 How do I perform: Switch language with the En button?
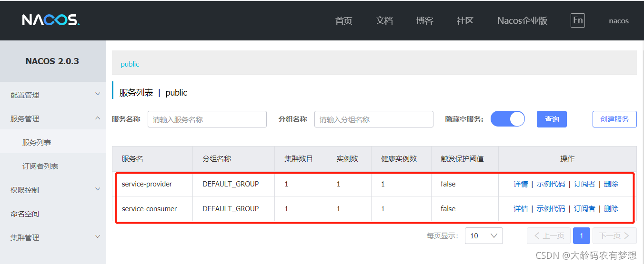[x=578, y=20]
